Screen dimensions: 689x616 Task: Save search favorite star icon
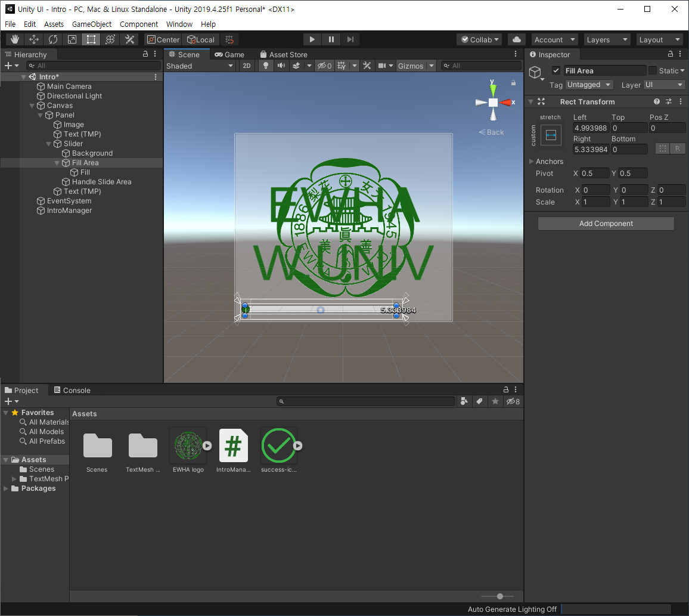coord(495,401)
